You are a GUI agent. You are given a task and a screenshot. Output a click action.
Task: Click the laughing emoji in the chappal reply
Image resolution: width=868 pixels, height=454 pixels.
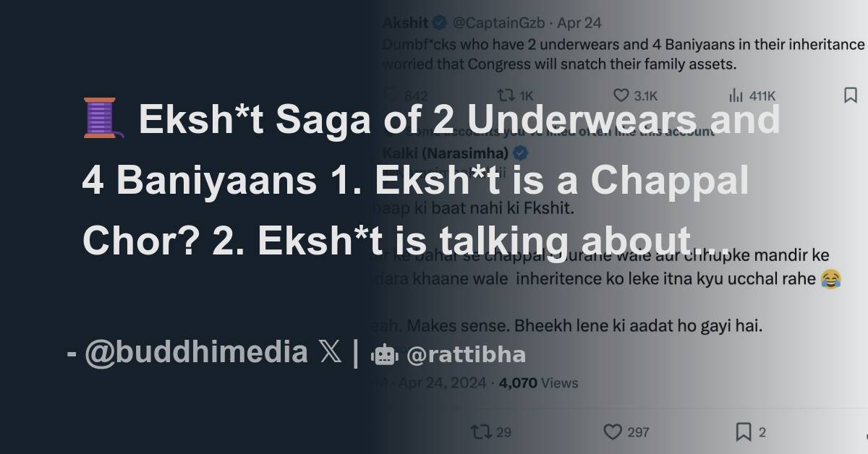click(x=829, y=278)
